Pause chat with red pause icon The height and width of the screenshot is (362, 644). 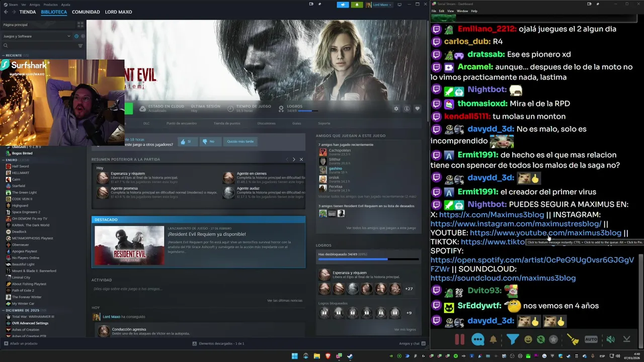(x=459, y=339)
